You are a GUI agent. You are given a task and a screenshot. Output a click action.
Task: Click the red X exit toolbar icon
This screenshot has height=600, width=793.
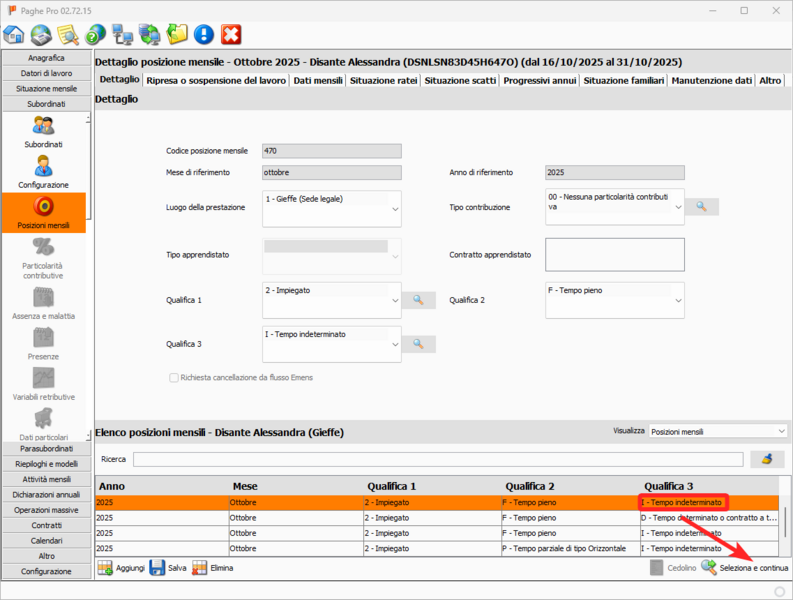[x=231, y=35]
